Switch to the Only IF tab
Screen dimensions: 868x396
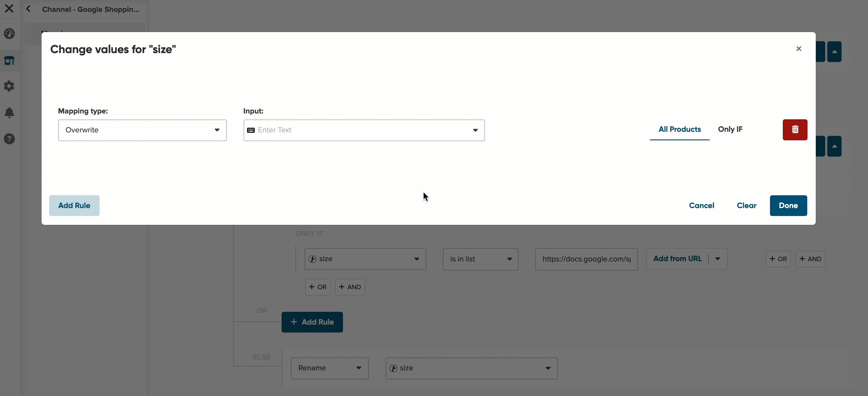(730, 130)
